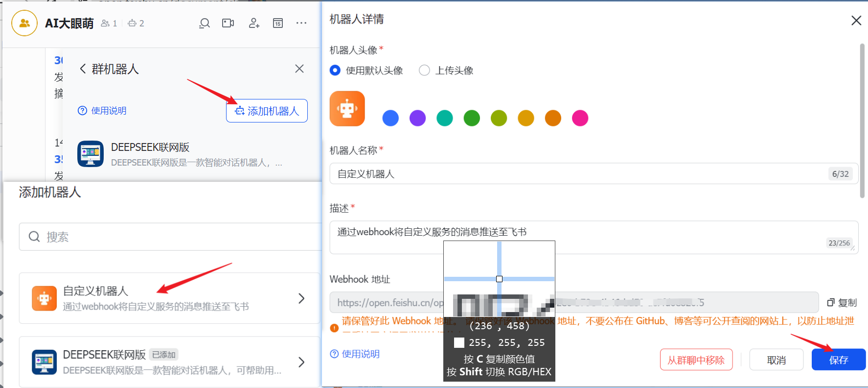Edit the 描述 text area

pyautogui.click(x=594, y=238)
